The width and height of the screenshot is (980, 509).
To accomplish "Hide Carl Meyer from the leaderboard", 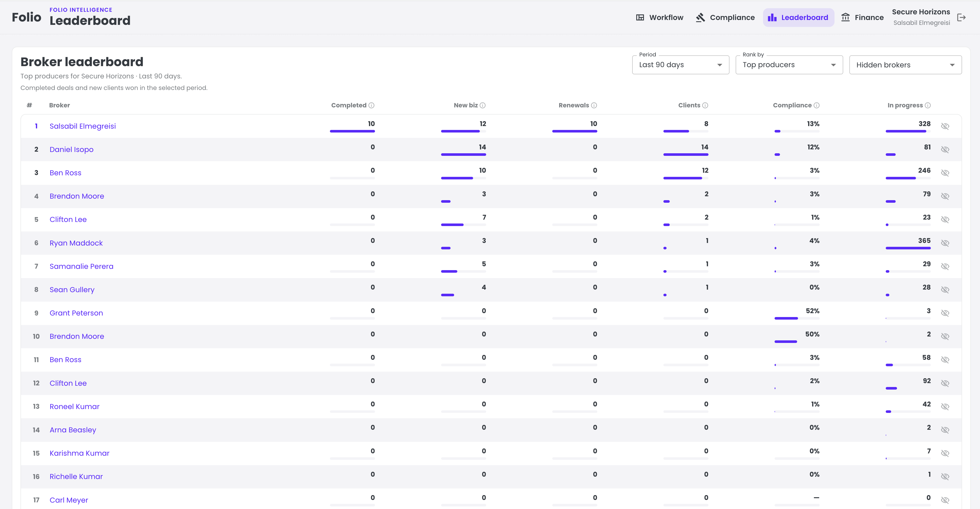I will [x=945, y=500].
